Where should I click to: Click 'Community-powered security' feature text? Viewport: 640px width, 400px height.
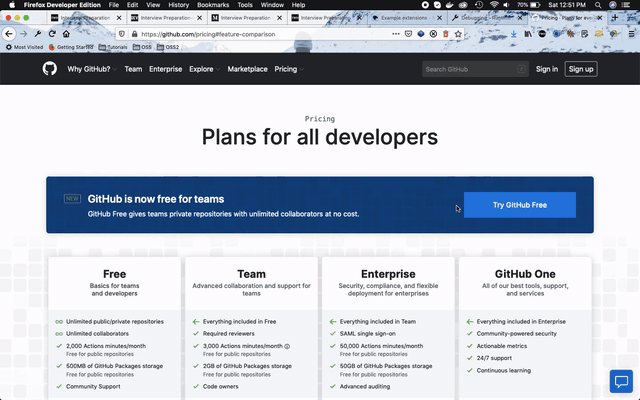pos(517,333)
